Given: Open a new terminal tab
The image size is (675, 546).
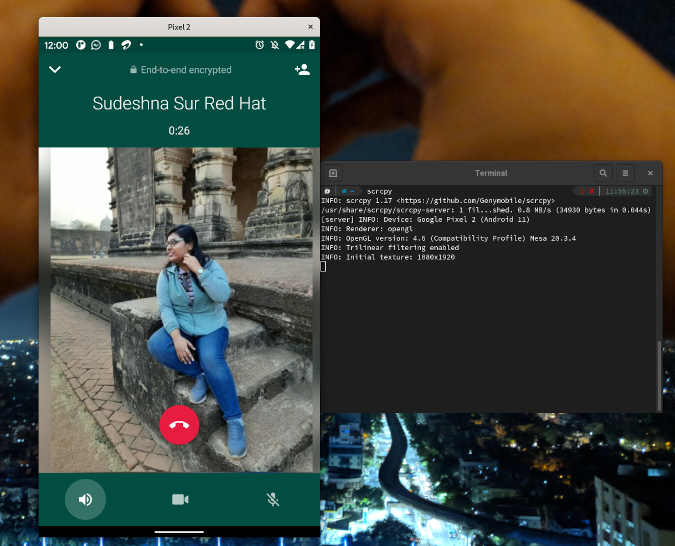Looking at the screenshot, I should (x=333, y=173).
